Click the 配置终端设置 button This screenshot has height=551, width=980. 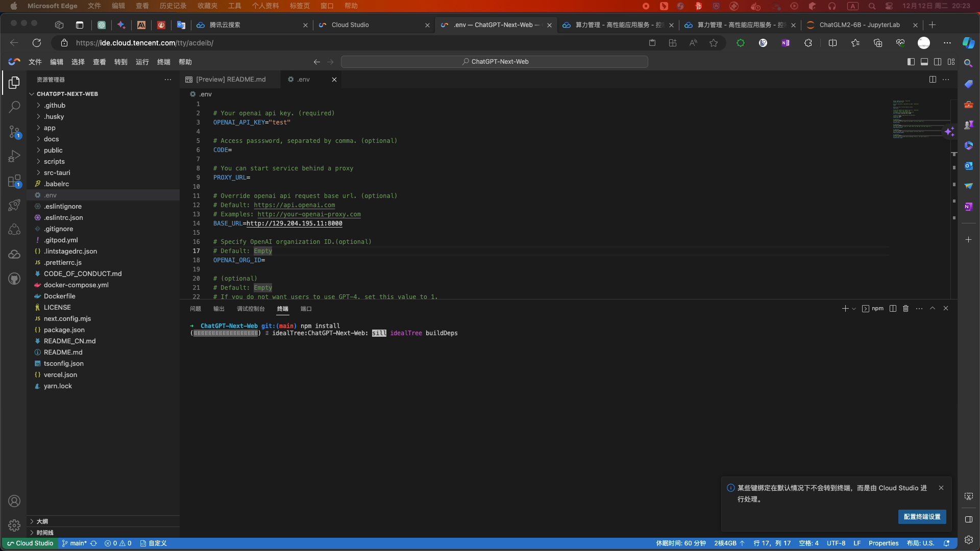click(922, 517)
